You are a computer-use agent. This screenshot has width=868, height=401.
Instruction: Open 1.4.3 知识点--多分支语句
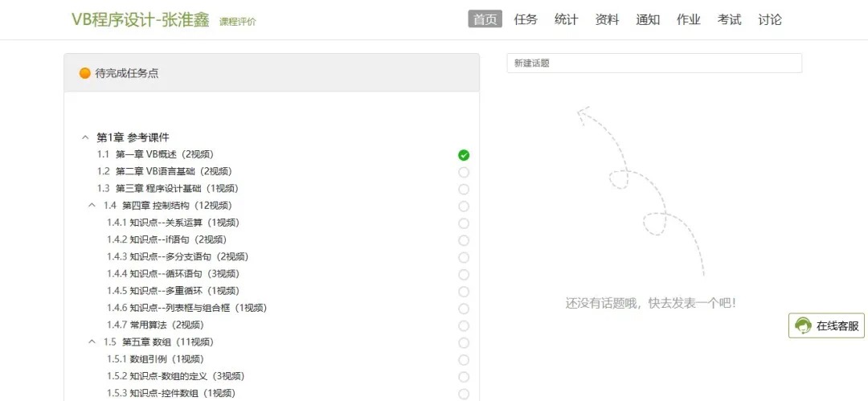(x=178, y=257)
